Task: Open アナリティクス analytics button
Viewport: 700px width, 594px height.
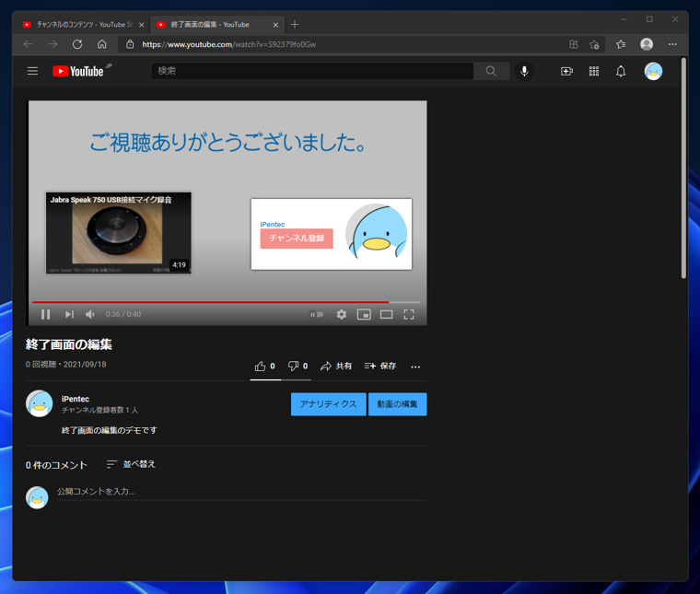Action: point(328,404)
